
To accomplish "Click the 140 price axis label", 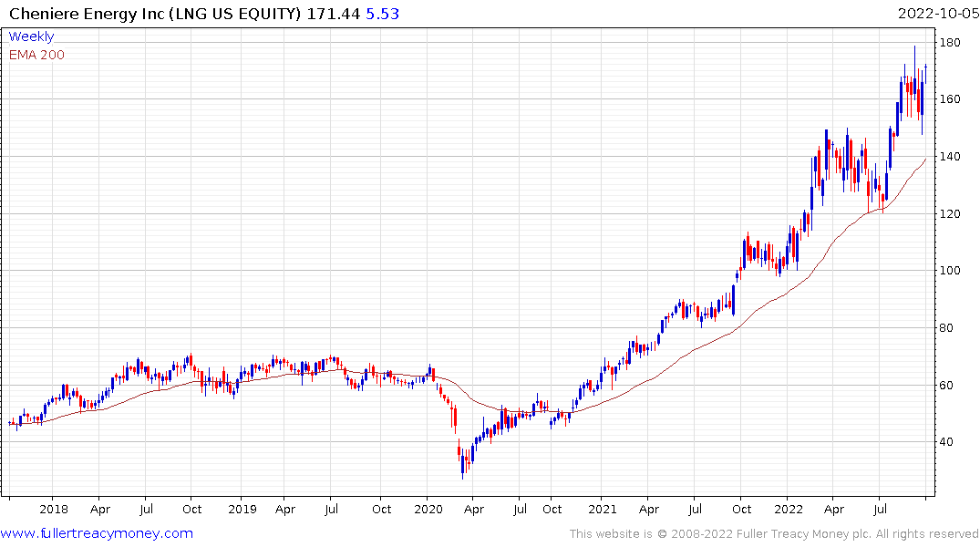I will (x=950, y=156).
